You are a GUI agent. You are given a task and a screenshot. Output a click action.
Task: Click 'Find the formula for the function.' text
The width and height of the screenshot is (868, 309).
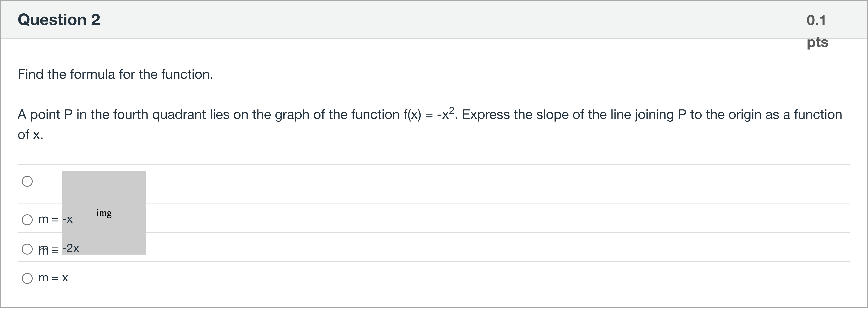tap(115, 74)
